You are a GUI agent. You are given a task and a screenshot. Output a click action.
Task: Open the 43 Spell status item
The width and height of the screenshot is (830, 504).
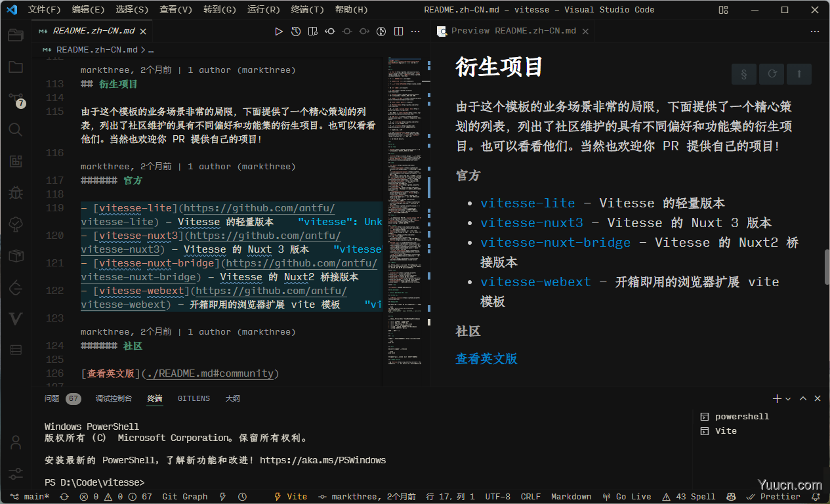pyautogui.click(x=688, y=497)
